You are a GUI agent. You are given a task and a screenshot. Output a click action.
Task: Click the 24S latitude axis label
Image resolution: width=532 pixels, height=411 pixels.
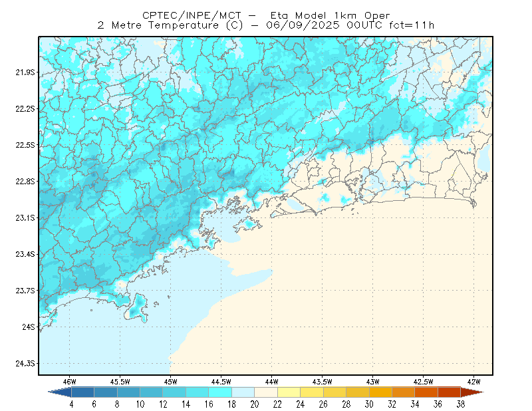29,327
